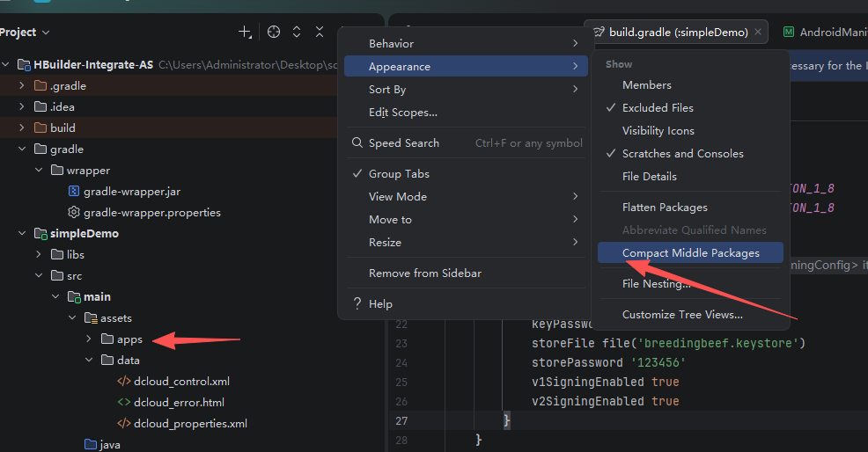The image size is (868, 452).
Task: Click the wrapper folder icon
Action: tap(57, 171)
